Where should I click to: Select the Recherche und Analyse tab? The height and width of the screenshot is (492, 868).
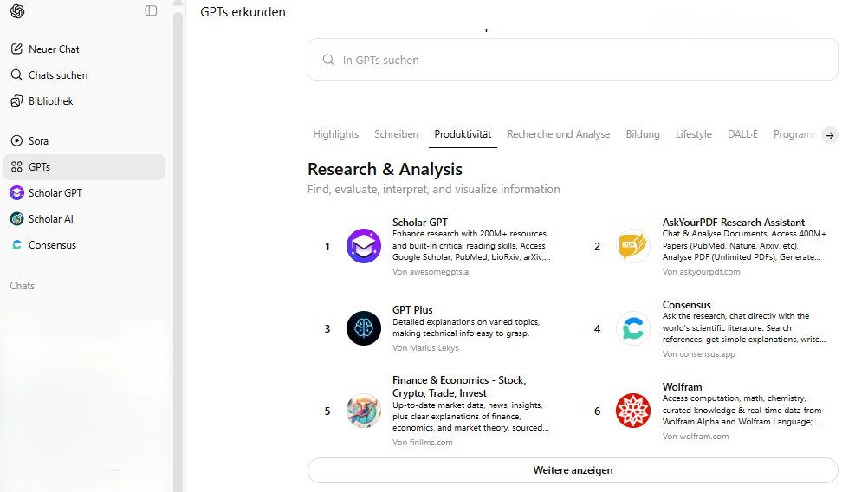(558, 134)
